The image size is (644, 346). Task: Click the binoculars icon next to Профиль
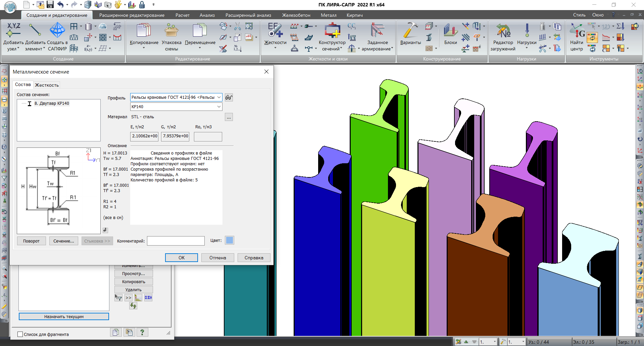click(x=229, y=97)
